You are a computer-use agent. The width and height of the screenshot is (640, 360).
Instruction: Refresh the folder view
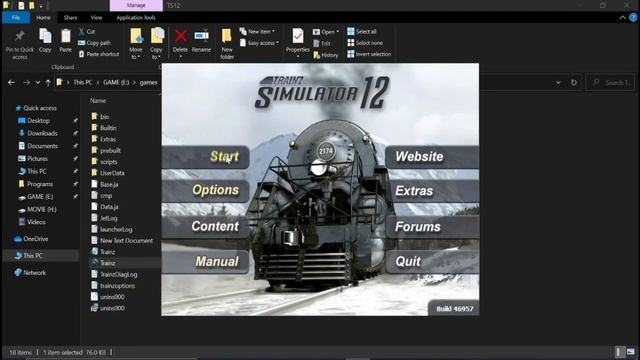click(574, 82)
